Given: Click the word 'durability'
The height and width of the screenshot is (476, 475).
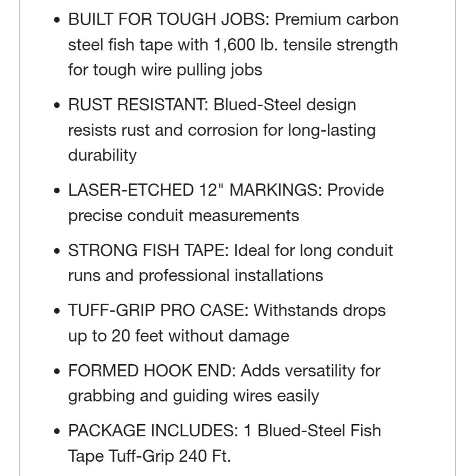Looking at the screenshot, I should pyautogui.click(x=102, y=155).
